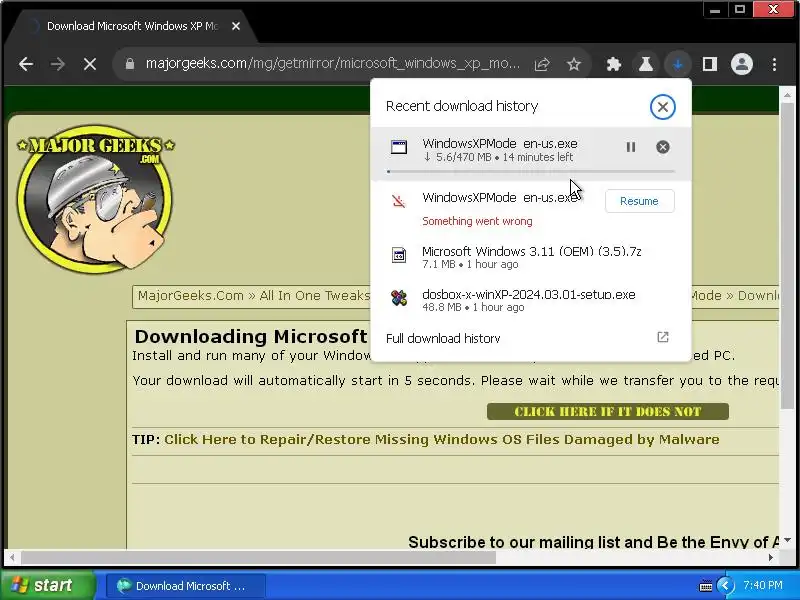The width and height of the screenshot is (800, 600).
Task: Close the Recent download history popup
Action: [662, 107]
